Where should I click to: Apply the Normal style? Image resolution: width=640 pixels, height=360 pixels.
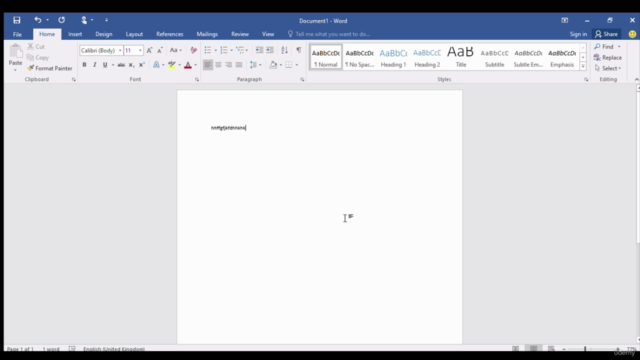pos(326,58)
